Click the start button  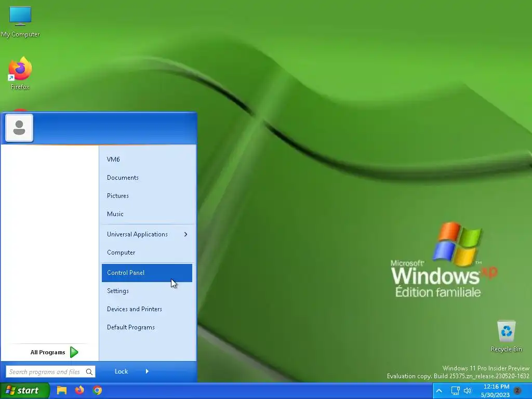pos(24,391)
